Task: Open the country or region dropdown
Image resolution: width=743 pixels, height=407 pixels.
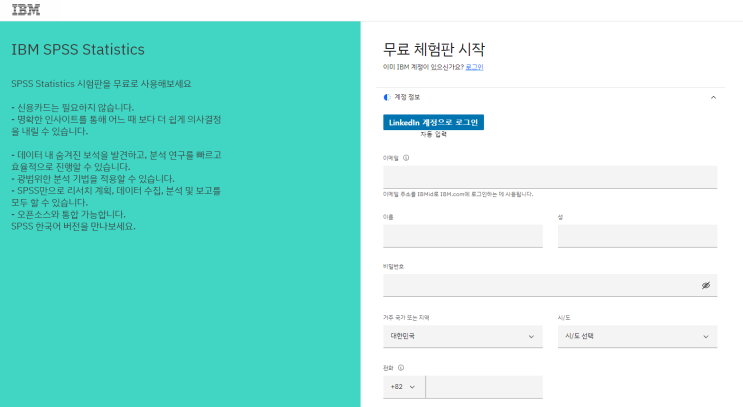Action: pyautogui.click(x=462, y=336)
